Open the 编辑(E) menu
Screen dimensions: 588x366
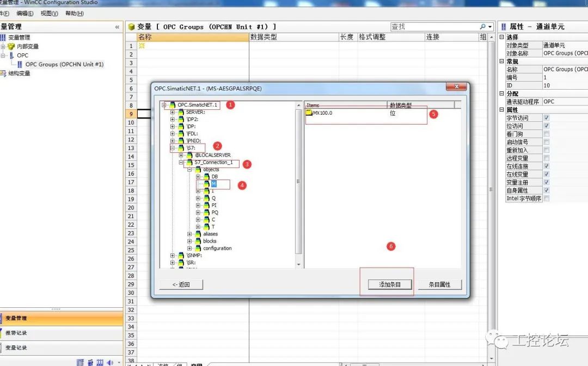[24, 14]
